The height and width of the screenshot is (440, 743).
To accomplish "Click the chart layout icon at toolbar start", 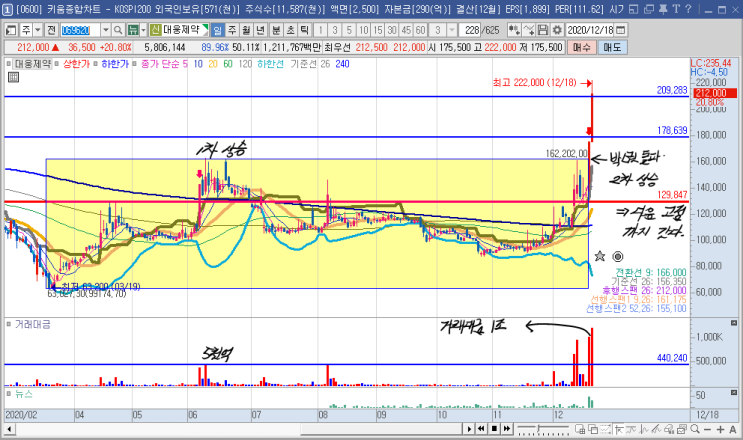I will pyautogui.click(x=11, y=30).
